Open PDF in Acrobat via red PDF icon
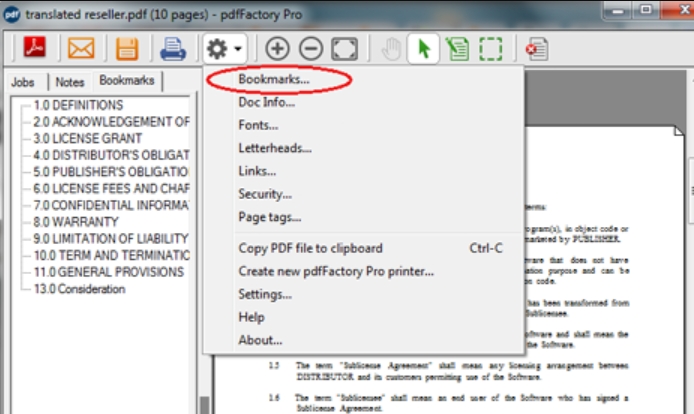 coord(35,48)
